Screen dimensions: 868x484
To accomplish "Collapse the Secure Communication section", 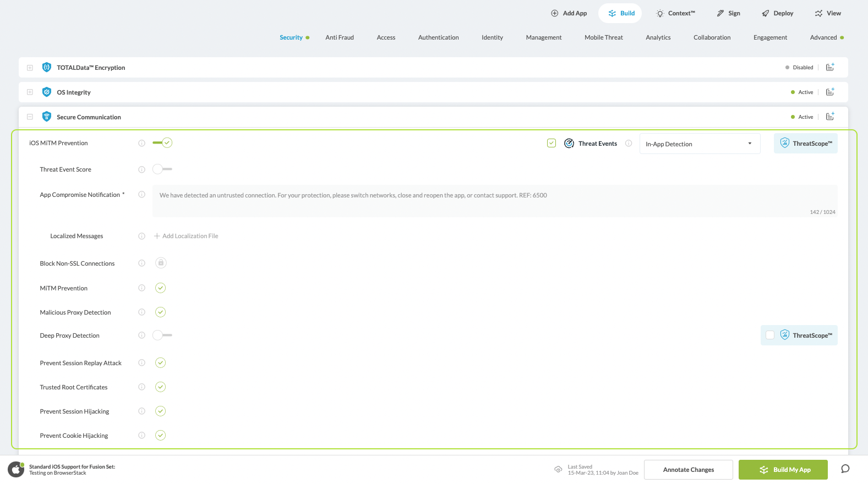I will [30, 117].
